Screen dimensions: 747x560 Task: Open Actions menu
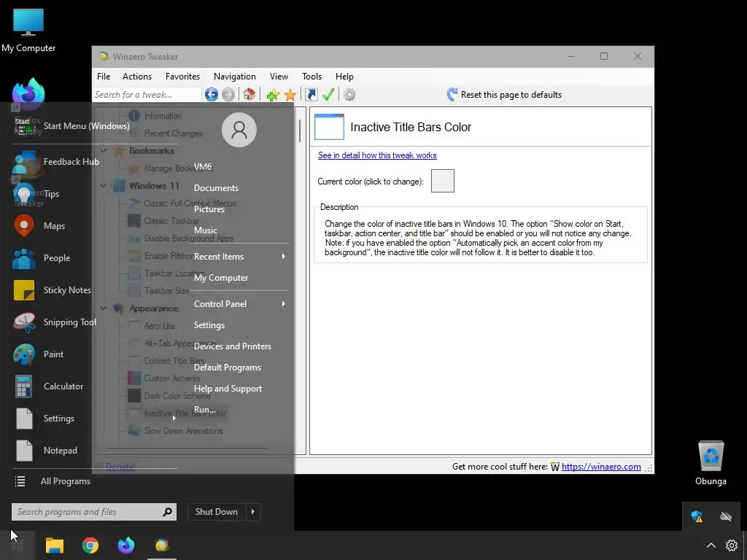[137, 76]
